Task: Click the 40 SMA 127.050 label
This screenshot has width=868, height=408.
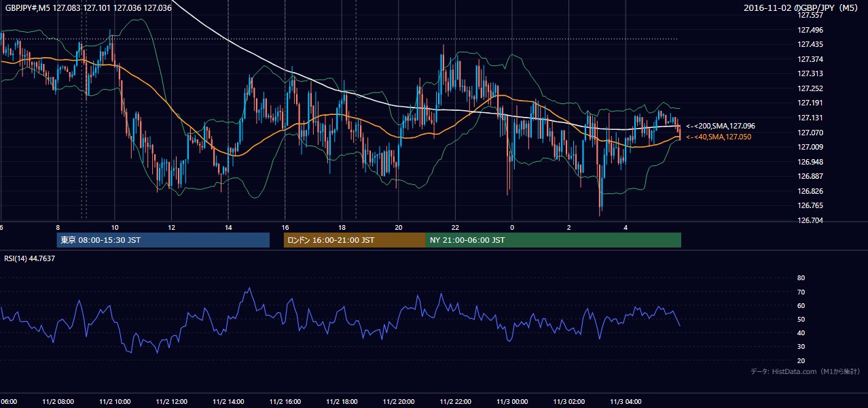Action: tap(719, 137)
